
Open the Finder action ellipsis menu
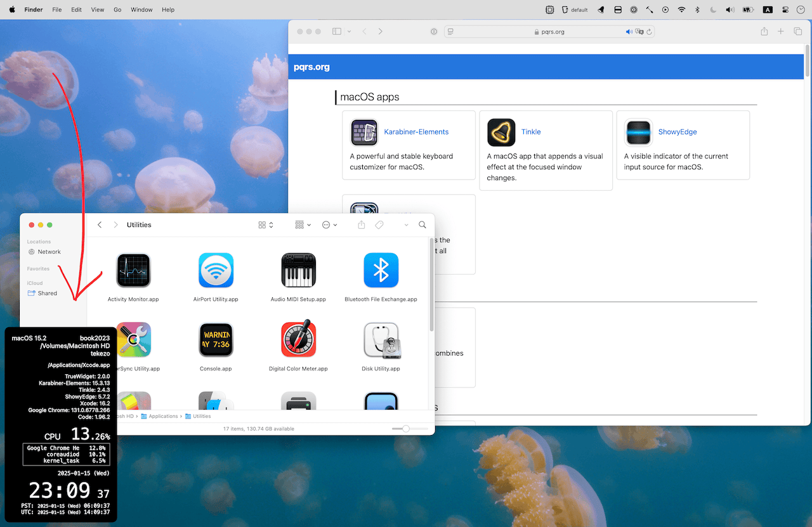coord(329,225)
